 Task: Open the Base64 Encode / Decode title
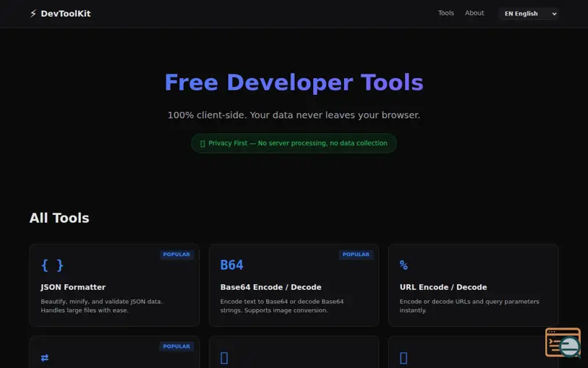tap(270, 287)
